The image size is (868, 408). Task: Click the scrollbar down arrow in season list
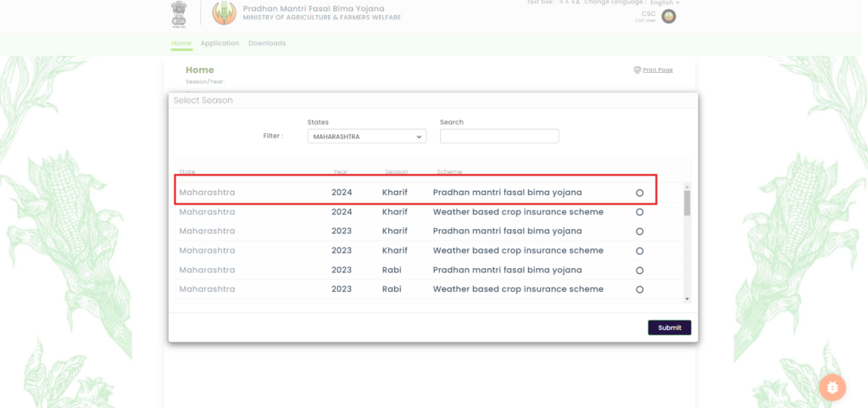tap(687, 299)
